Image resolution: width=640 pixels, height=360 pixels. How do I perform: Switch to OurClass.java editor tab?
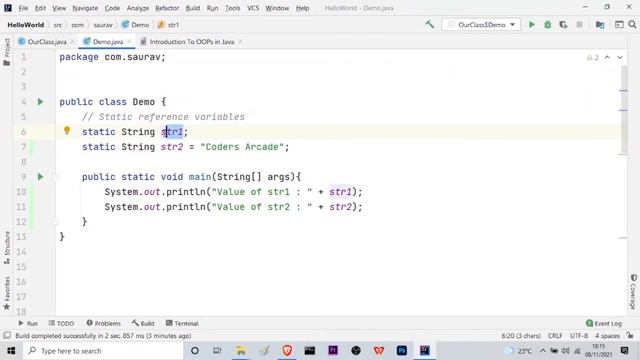(47, 42)
